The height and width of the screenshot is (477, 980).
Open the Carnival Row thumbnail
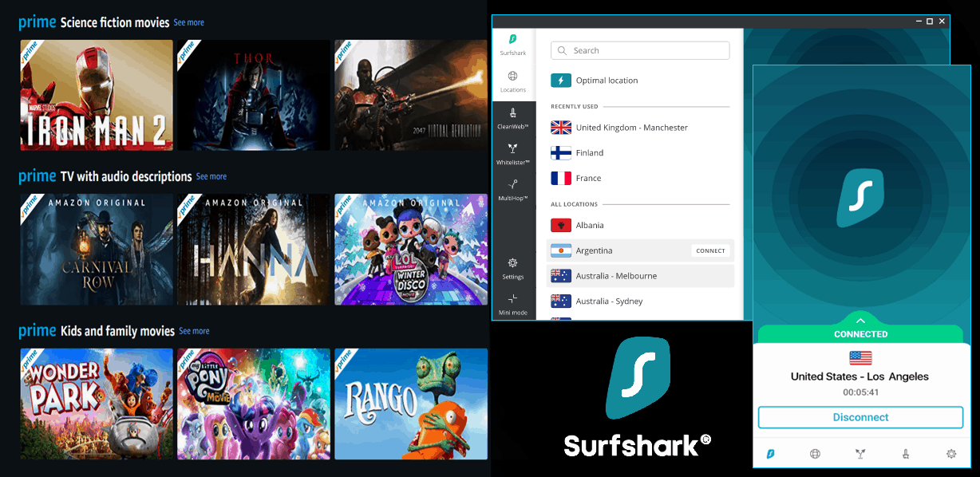97,250
